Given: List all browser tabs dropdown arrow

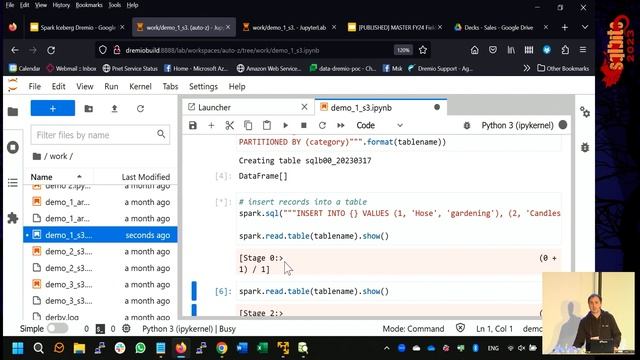Looking at the screenshot, I should (x=585, y=27).
